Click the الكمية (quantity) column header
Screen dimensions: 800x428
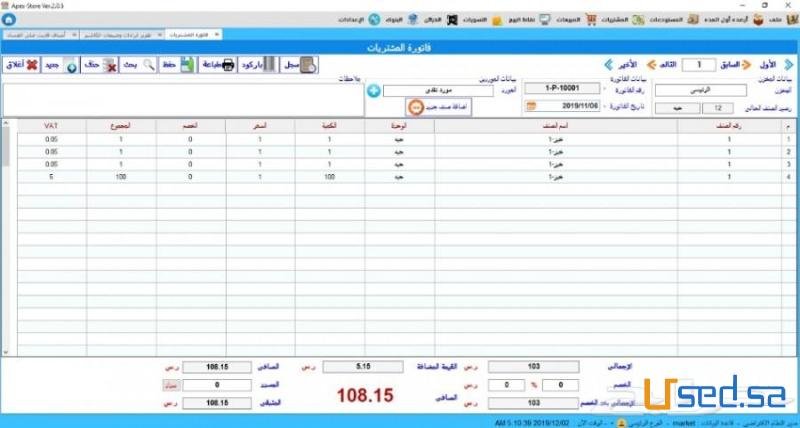[330, 127]
